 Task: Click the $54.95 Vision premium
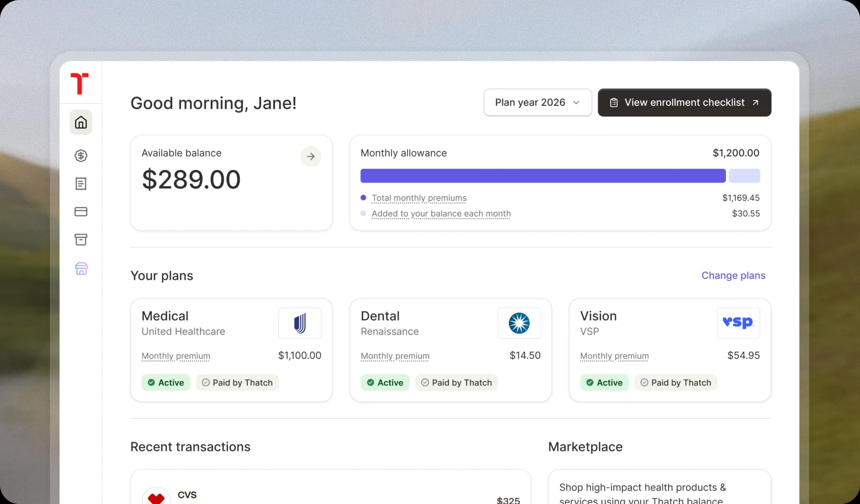[743, 355]
